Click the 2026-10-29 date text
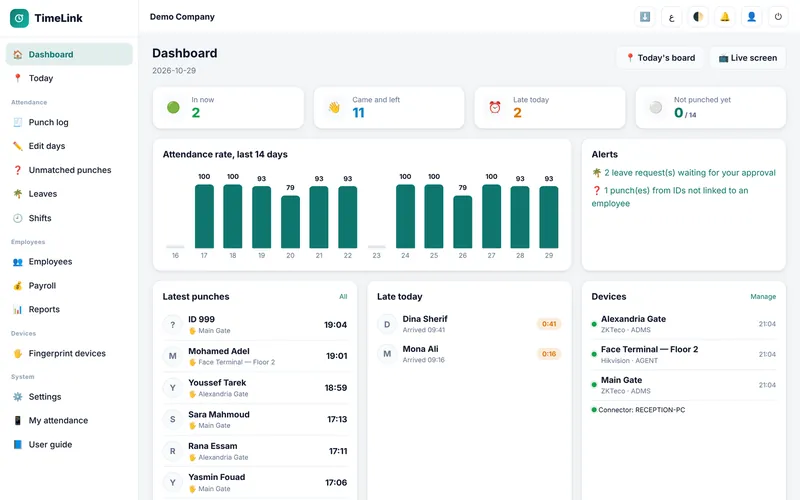 coord(174,70)
